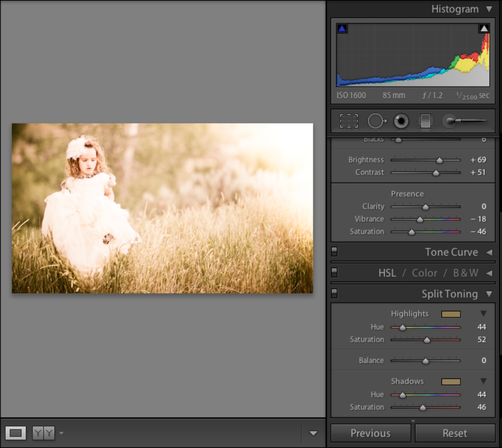
Task: Select the Red Eye Correction tool
Action: pos(401,121)
